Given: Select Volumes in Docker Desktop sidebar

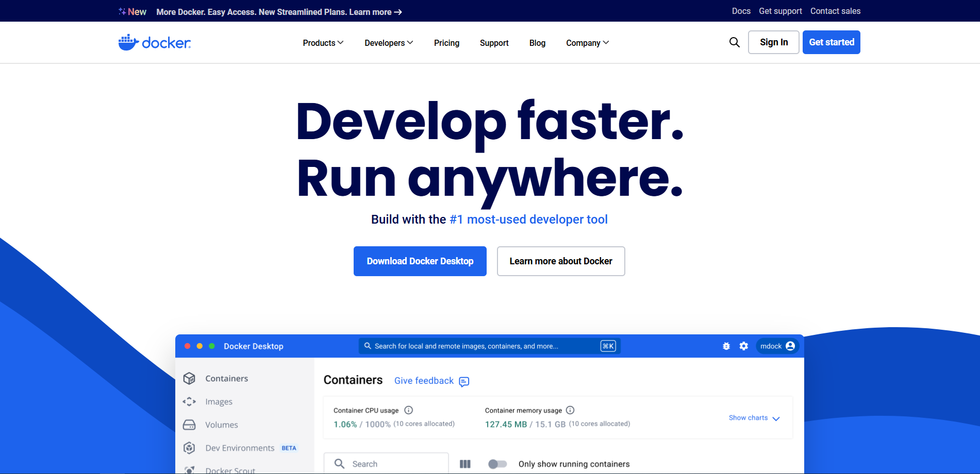Looking at the screenshot, I should [222, 425].
